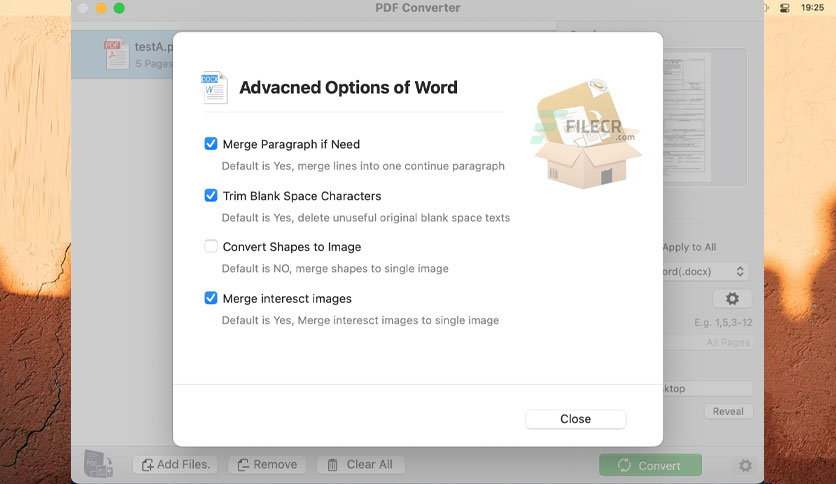This screenshot has height=484, width=836.
Task: Click the DOCX Word document icon in dialog
Action: pyautogui.click(x=214, y=87)
